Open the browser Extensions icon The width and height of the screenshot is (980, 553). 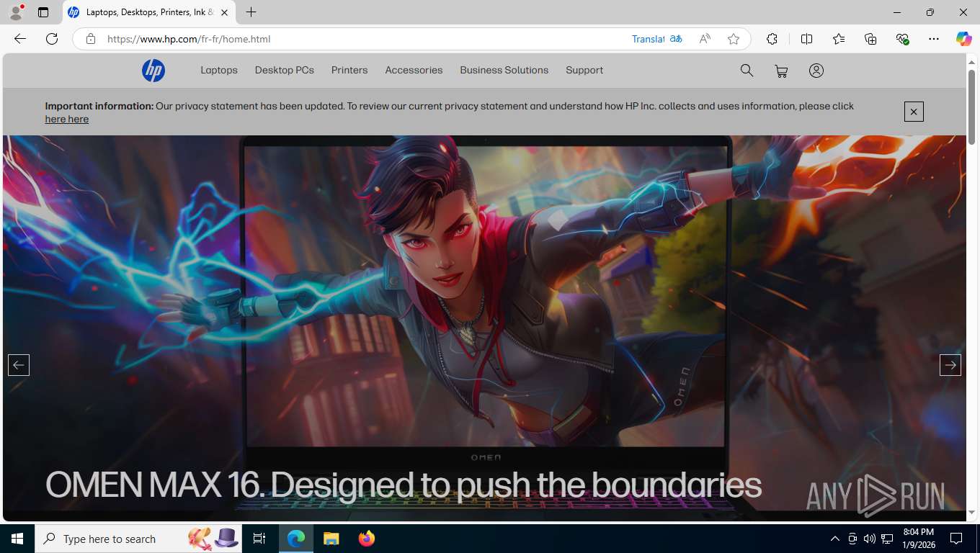pyautogui.click(x=772, y=39)
